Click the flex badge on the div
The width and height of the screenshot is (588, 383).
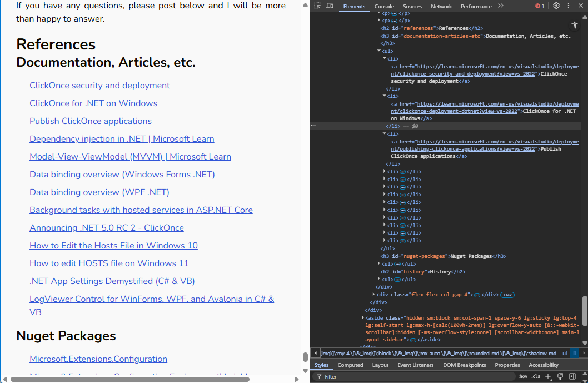coord(508,295)
